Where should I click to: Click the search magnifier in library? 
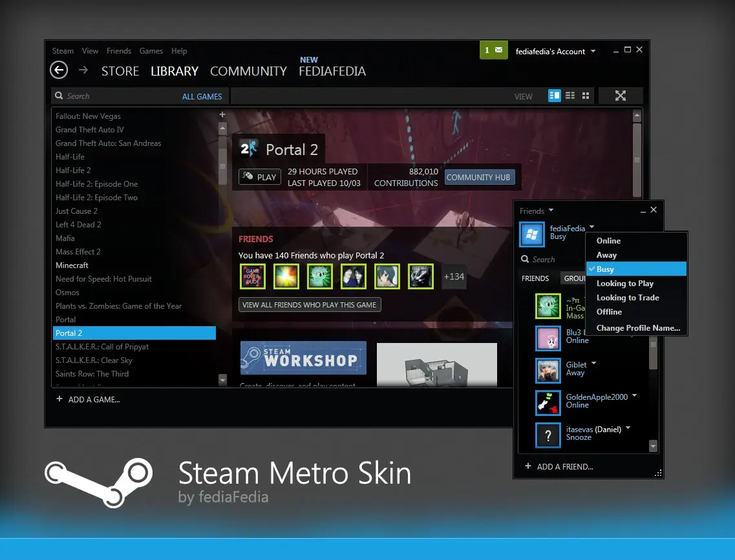pyautogui.click(x=59, y=96)
